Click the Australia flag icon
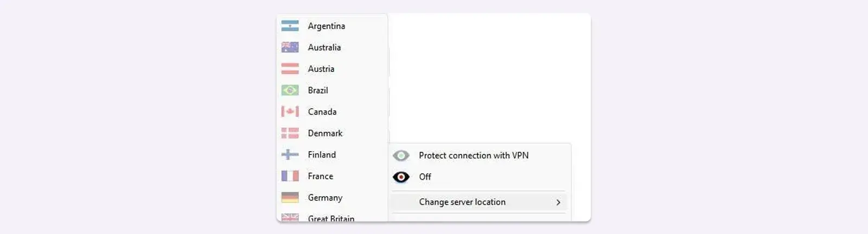The image size is (868, 234). 290,47
